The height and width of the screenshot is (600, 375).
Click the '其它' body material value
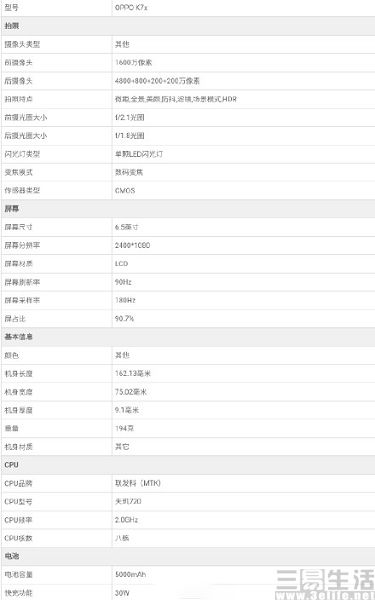coord(122,447)
